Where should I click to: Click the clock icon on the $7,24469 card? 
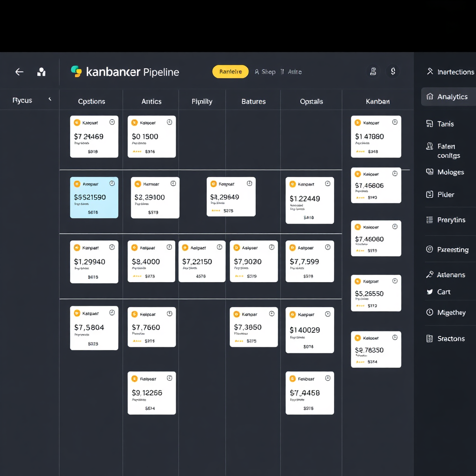[x=112, y=122]
